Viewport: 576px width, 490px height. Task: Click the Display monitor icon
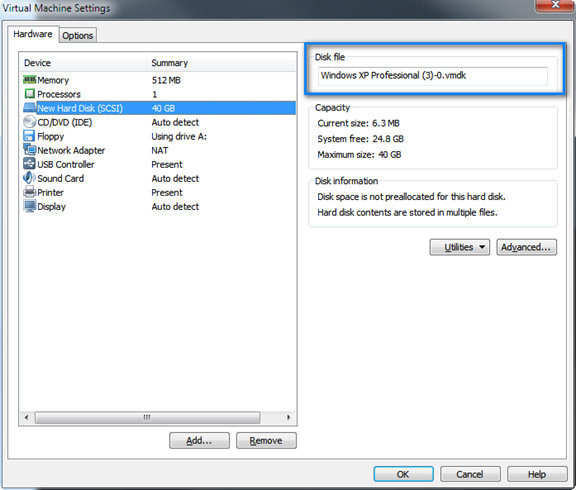point(29,206)
